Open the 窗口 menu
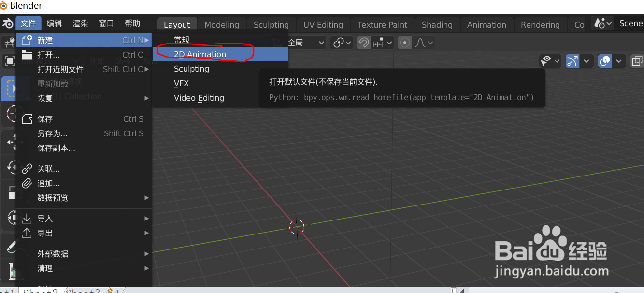 (106, 23)
